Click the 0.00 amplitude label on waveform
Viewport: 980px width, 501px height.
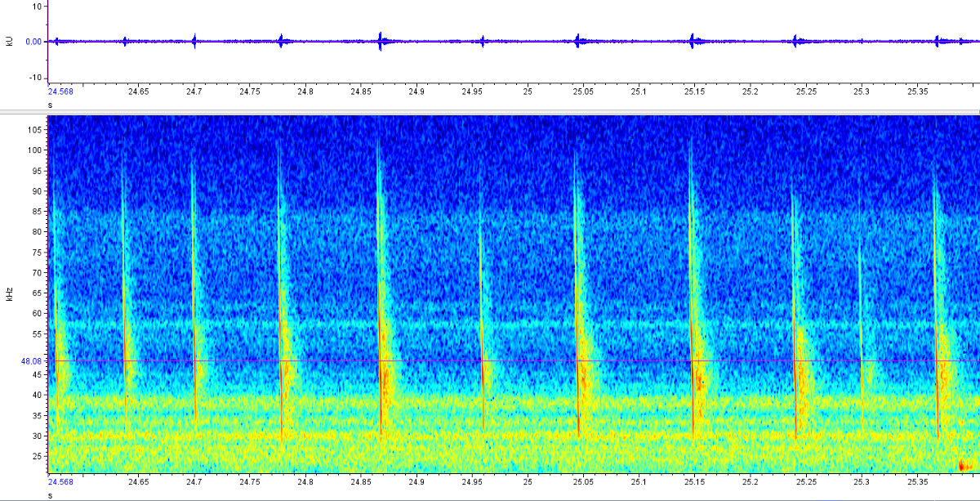pos(33,41)
